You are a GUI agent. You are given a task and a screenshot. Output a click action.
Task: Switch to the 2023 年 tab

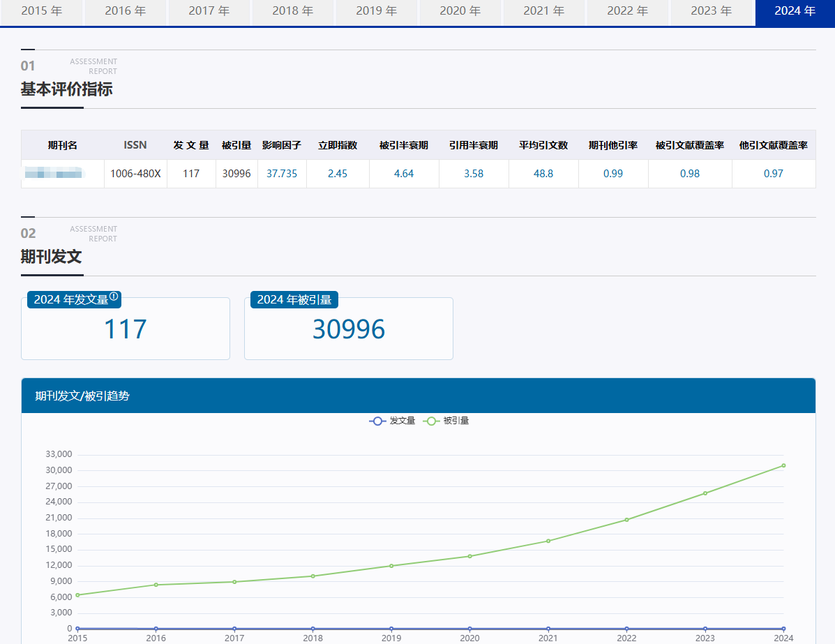[x=712, y=12]
